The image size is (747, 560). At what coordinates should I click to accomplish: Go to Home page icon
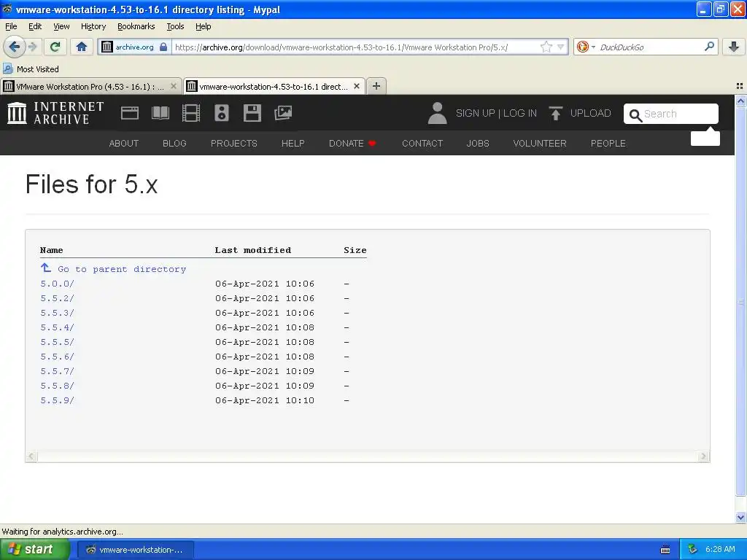(x=82, y=47)
